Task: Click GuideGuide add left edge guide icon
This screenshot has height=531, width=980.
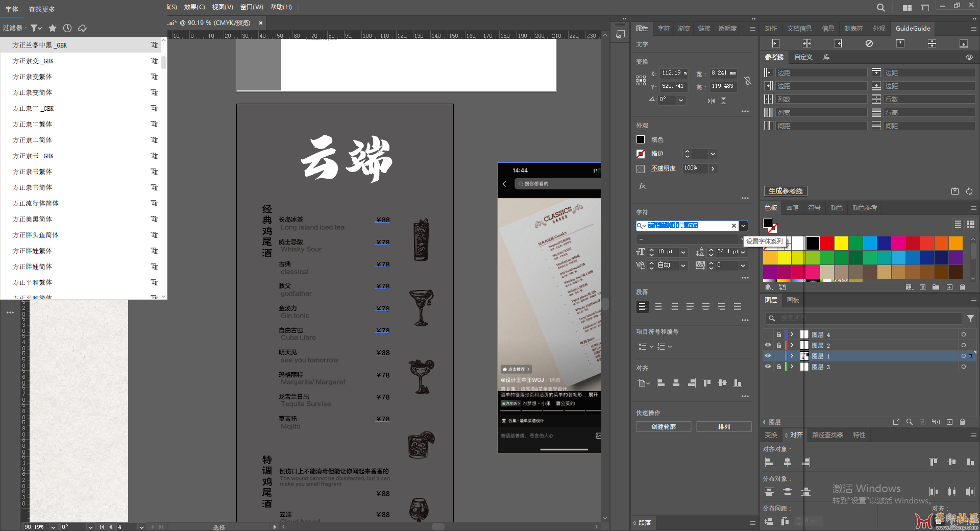Action: tap(775, 43)
